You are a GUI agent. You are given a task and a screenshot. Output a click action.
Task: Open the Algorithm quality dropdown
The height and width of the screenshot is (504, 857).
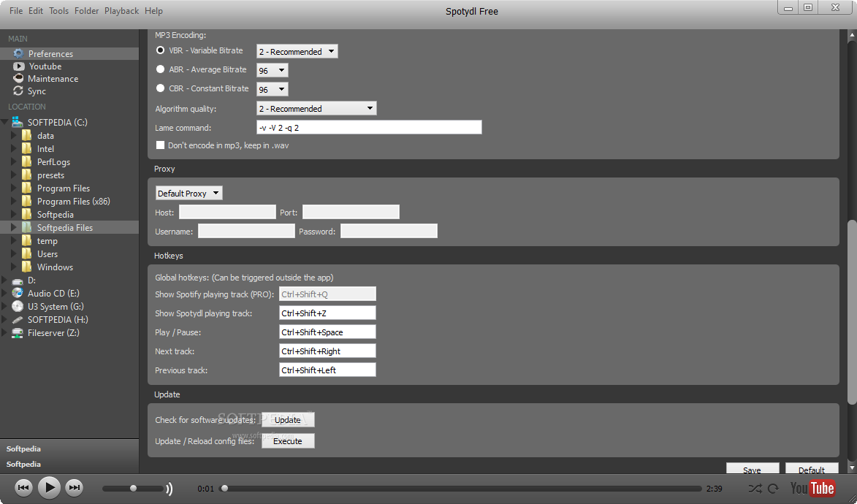(316, 108)
